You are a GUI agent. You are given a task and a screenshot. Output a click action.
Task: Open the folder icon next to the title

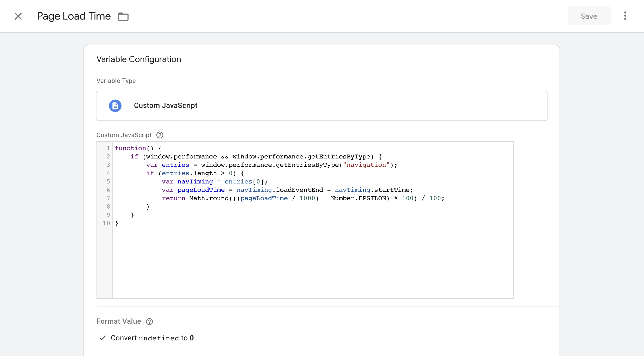123,16
